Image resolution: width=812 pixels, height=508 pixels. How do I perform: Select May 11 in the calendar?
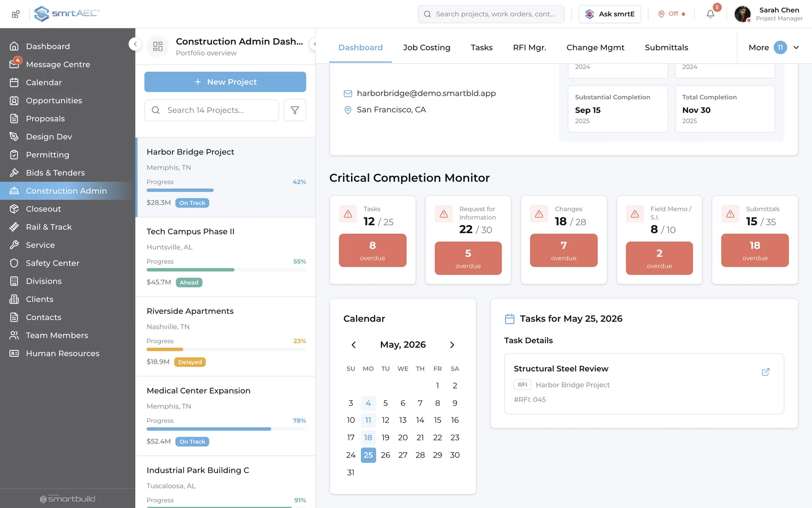pos(368,420)
